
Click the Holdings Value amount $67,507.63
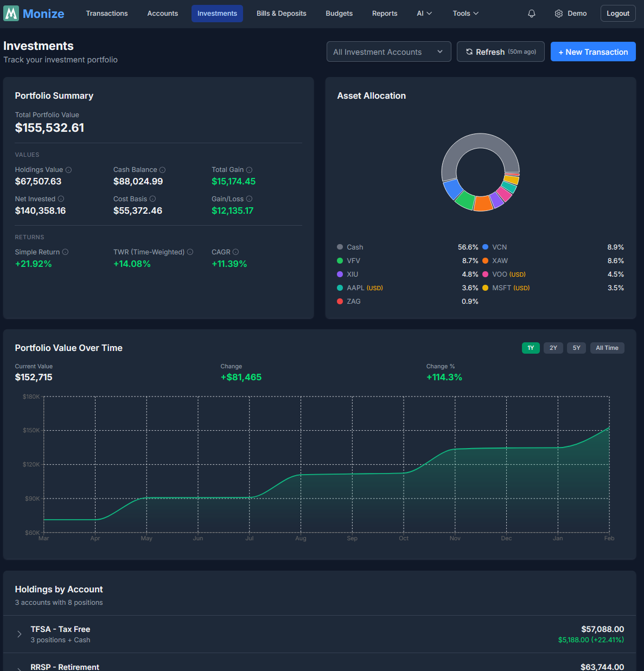point(38,181)
